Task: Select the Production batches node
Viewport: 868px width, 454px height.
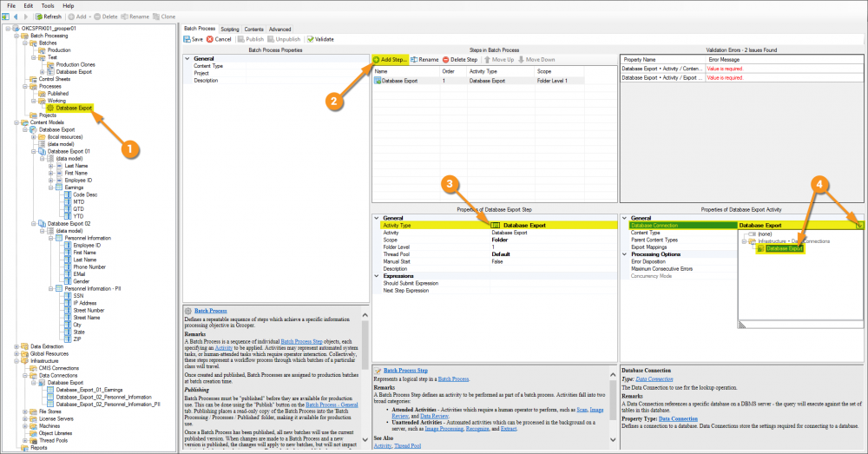Action: (x=59, y=49)
